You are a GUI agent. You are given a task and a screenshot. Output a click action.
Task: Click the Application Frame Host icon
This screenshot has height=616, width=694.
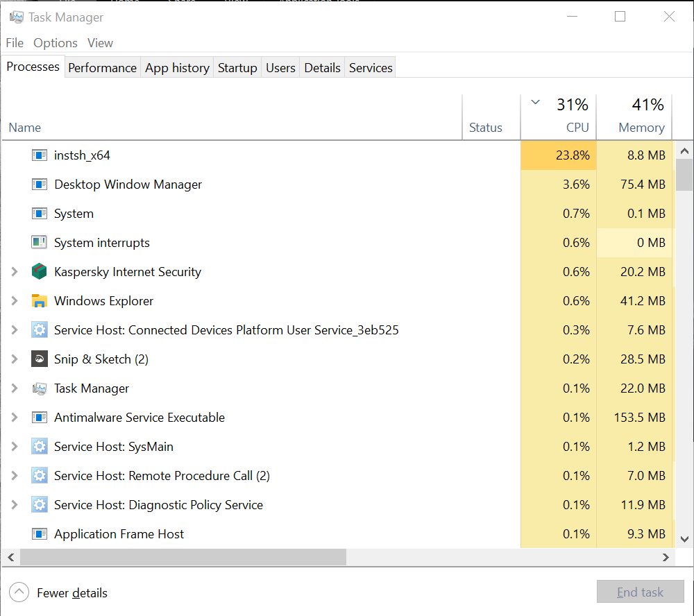coord(40,534)
